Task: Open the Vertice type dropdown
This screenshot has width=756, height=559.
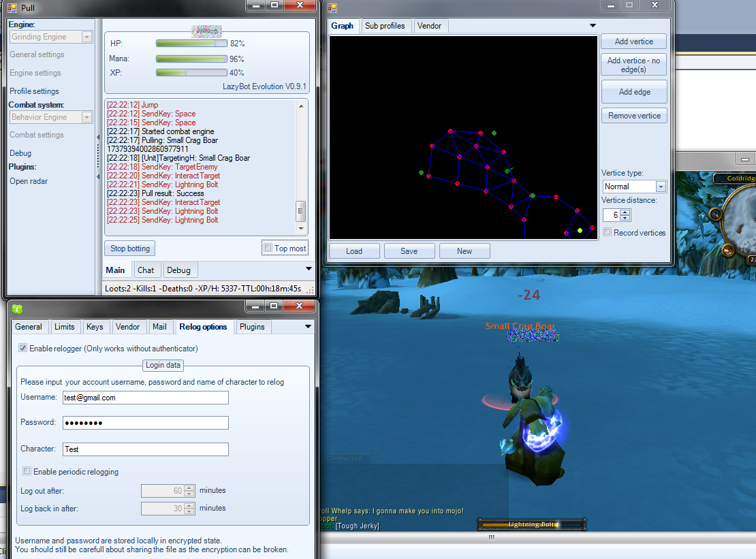Action: [x=660, y=187]
